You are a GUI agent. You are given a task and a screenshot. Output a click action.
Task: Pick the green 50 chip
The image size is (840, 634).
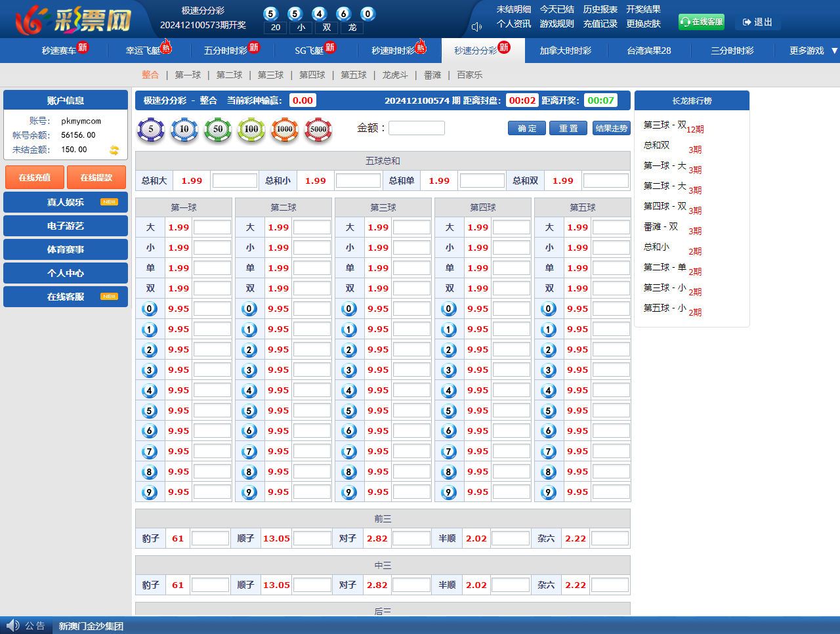coord(218,129)
